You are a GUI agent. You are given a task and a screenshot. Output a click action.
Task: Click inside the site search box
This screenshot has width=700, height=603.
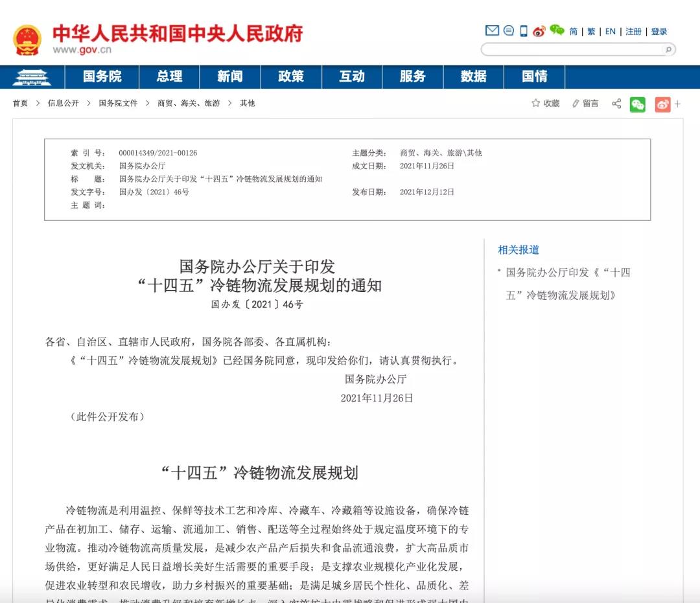pos(572,50)
